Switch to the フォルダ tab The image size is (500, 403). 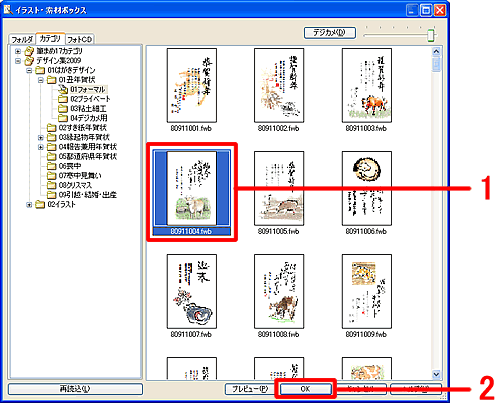22,40
